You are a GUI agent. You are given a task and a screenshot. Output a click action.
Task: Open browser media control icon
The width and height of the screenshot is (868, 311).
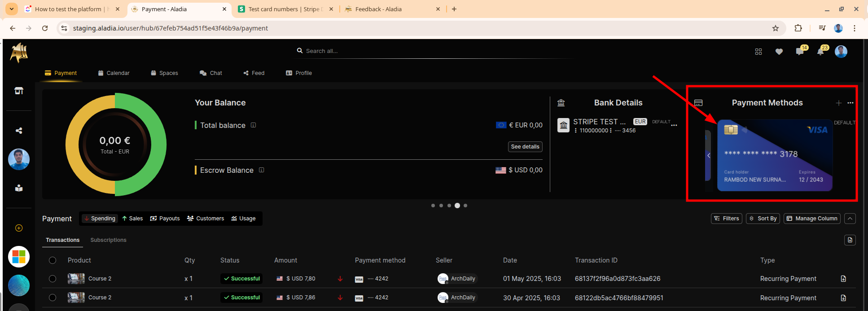tap(822, 28)
